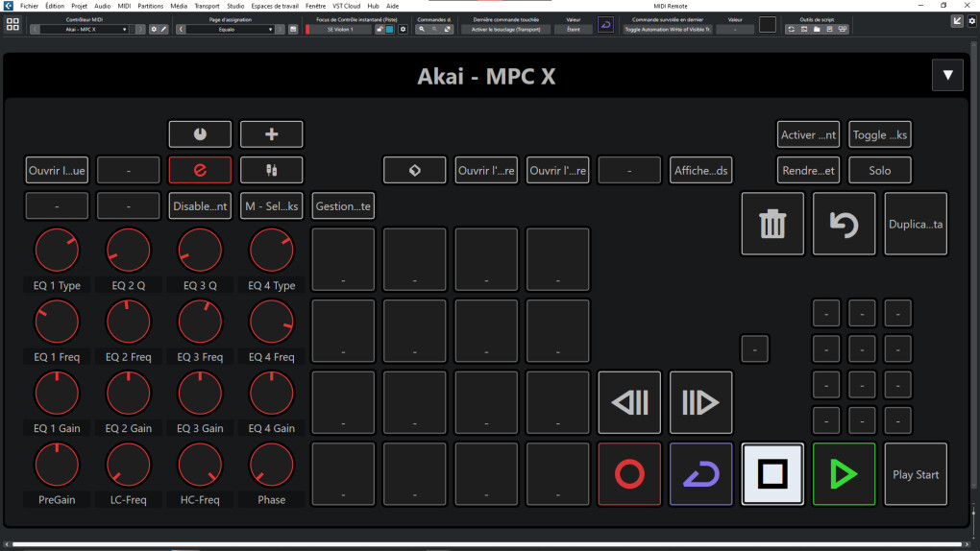Click the Phase knob
The width and height of the screenshot is (980, 551).
click(x=271, y=465)
